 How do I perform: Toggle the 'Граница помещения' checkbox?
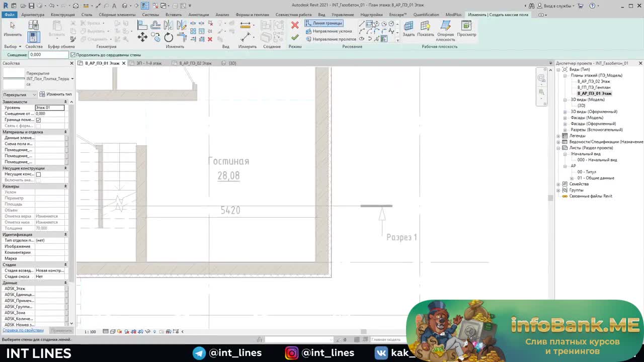coord(38,120)
